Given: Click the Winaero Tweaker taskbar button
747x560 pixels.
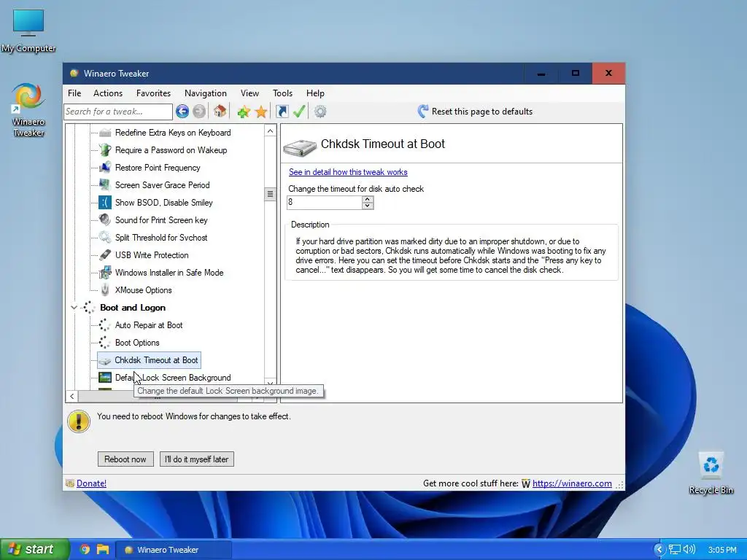Looking at the screenshot, I should coord(174,550).
